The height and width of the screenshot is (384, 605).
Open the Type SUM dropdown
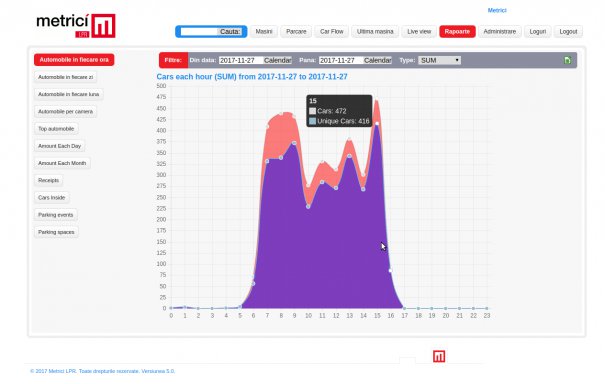pyautogui.click(x=439, y=60)
